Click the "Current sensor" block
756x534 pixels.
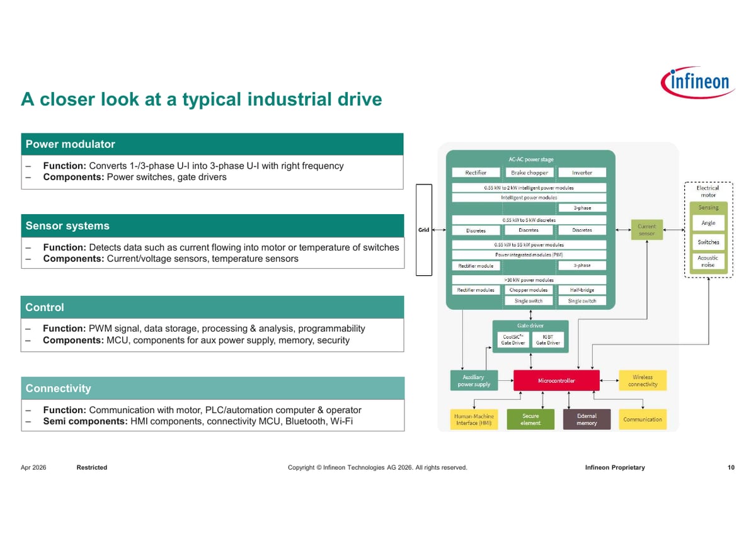pyautogui.click(x=647, y=230)
